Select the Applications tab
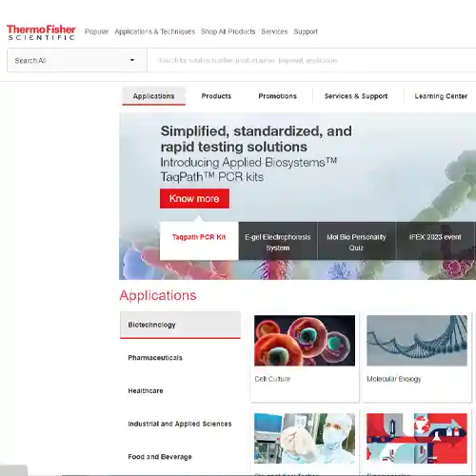The width and height of the screenshot is (476, 476). click(153, 96)
